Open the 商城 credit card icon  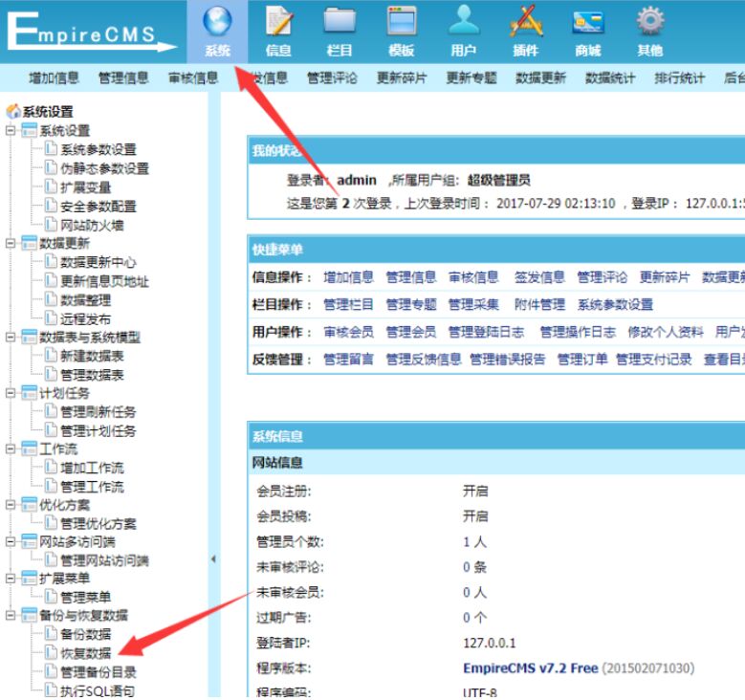[588, 22]
